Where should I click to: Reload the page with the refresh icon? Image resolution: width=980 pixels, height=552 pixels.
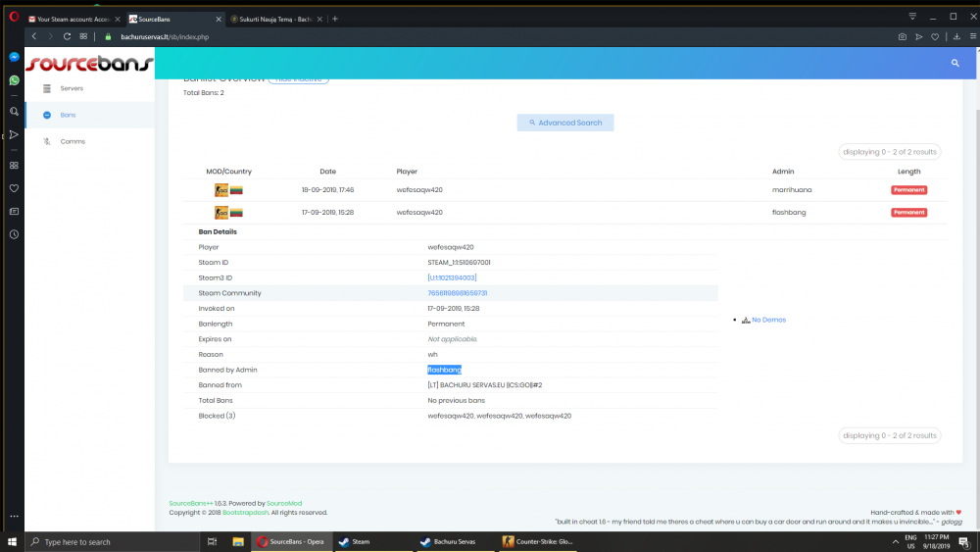(67, 36)
